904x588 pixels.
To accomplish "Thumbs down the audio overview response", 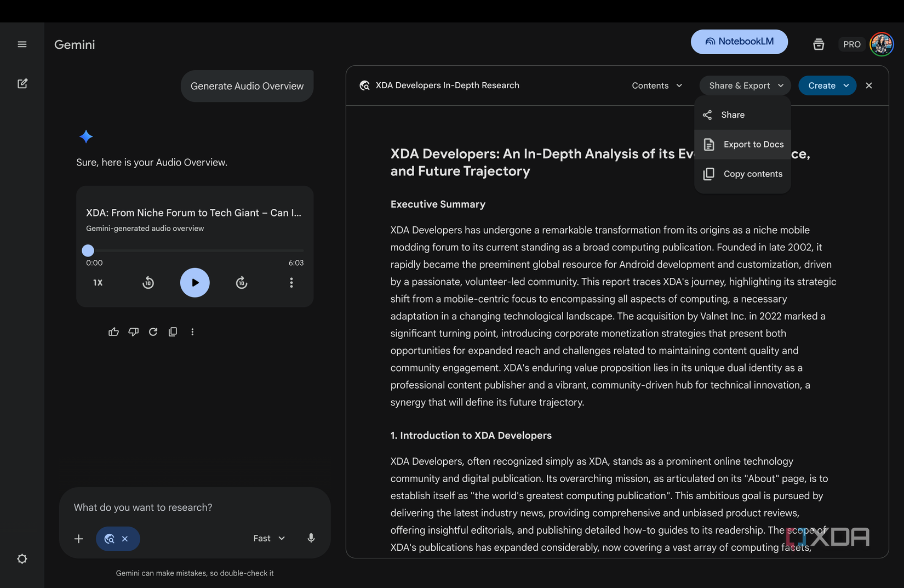I will [133, 332].
